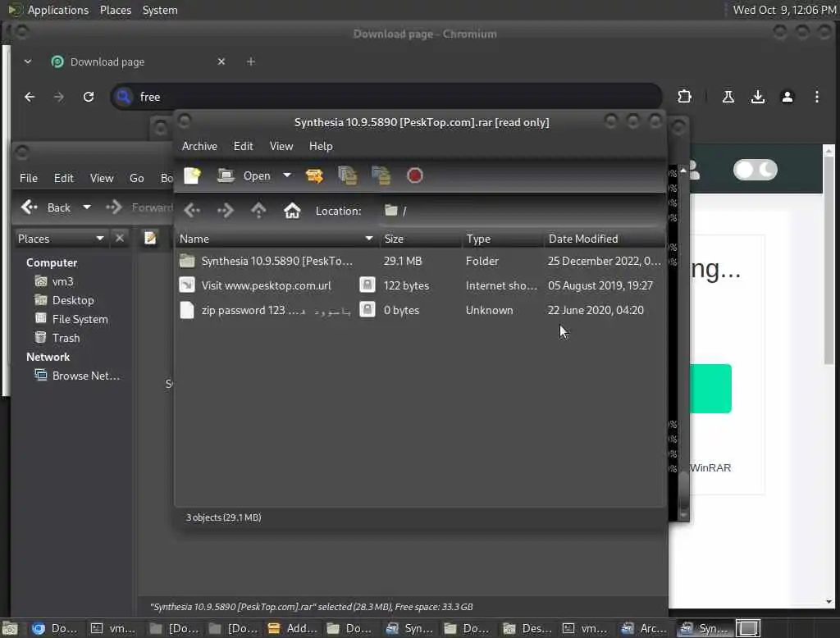The image size is (840, 638).
Task: Click the Open archive button
Action: click(244, 175)
